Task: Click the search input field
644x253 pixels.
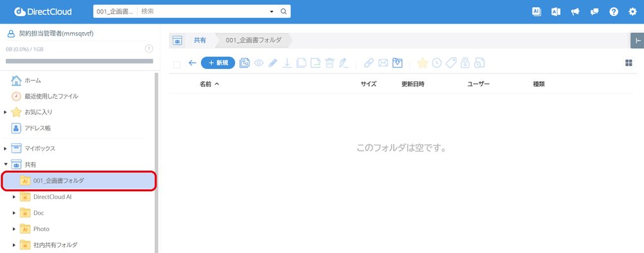Action: coord(204,12)
